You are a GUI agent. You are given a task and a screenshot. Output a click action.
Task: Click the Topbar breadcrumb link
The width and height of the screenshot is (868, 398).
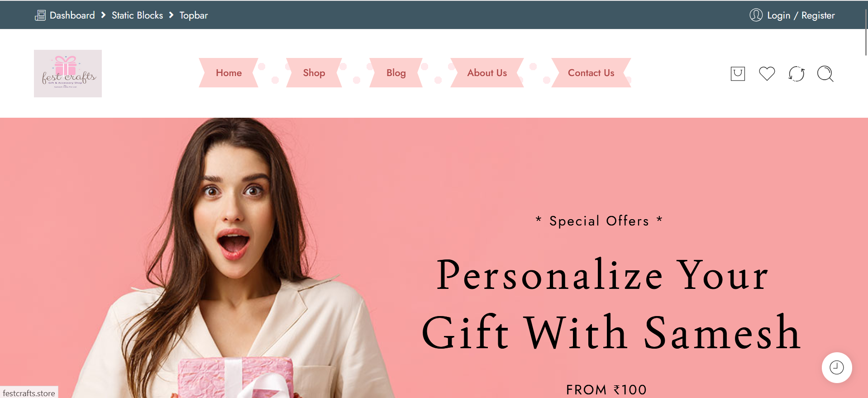click(x=194, y=15)
